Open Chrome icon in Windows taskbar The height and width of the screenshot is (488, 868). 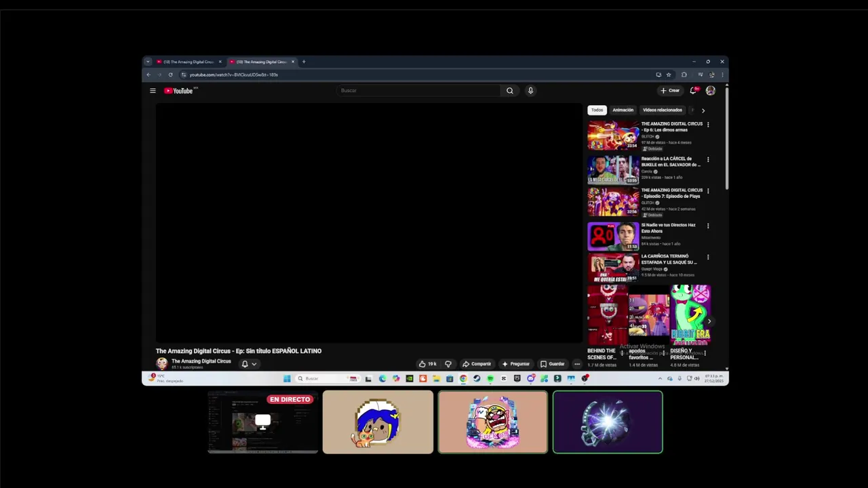click(x=463, y=379)
